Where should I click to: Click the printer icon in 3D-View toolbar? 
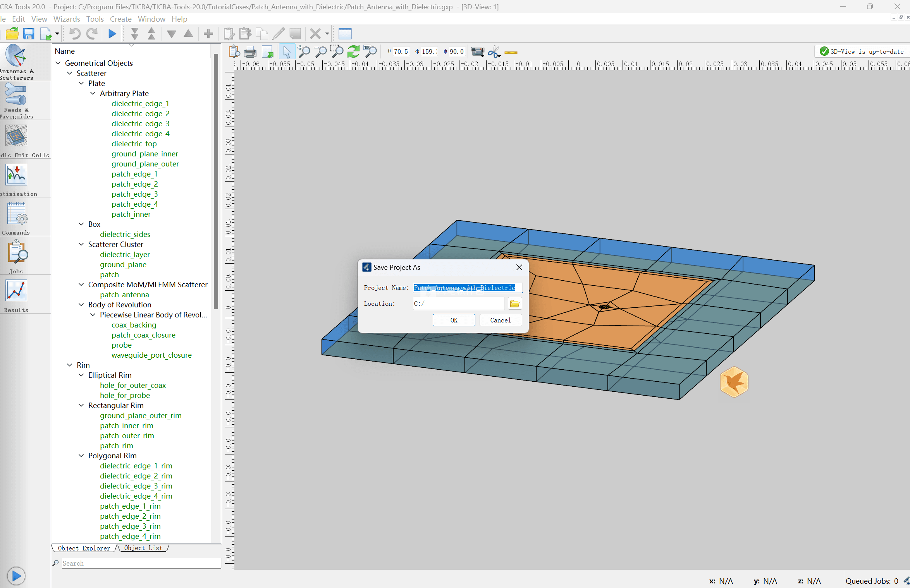[250, 51]
